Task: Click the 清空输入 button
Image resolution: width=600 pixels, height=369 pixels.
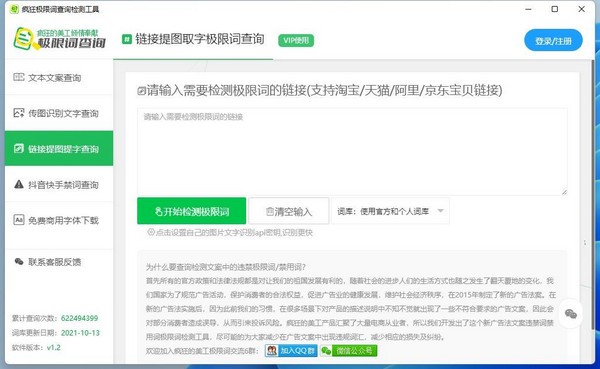Action: (289, 211)
